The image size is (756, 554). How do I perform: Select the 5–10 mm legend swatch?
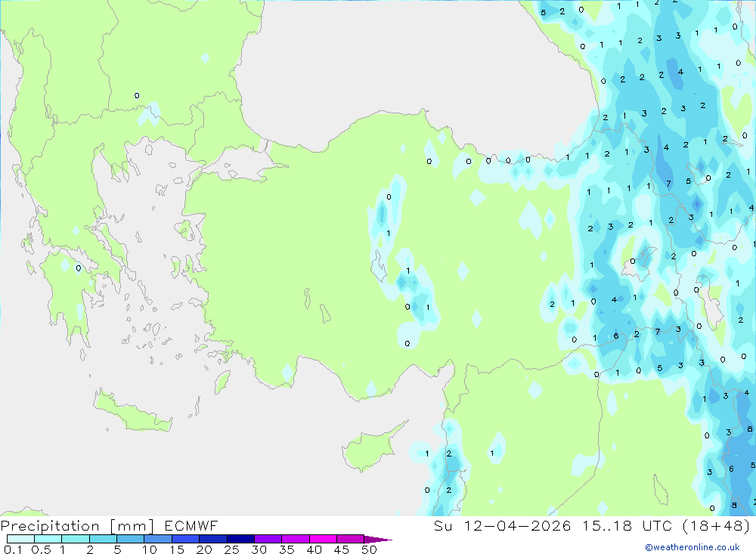(130, 539)
